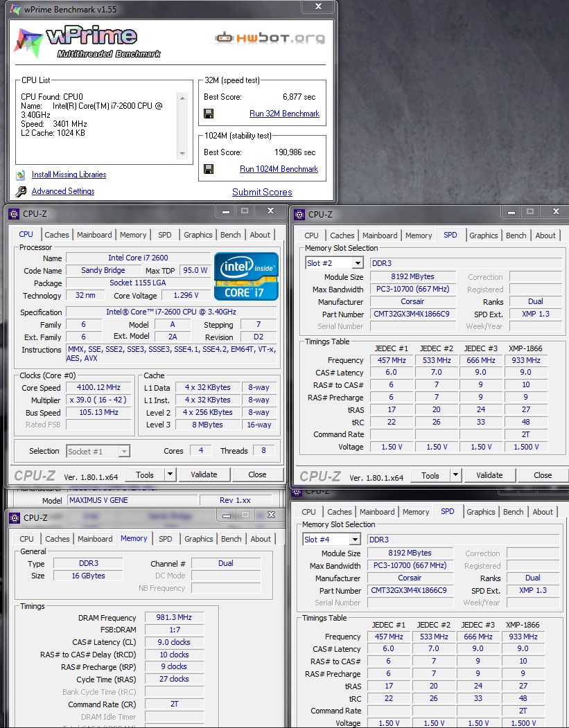569x728 pixels.
Task: Click Corsair manufacturer value in Slot #4 window
Action: (410, 578)
